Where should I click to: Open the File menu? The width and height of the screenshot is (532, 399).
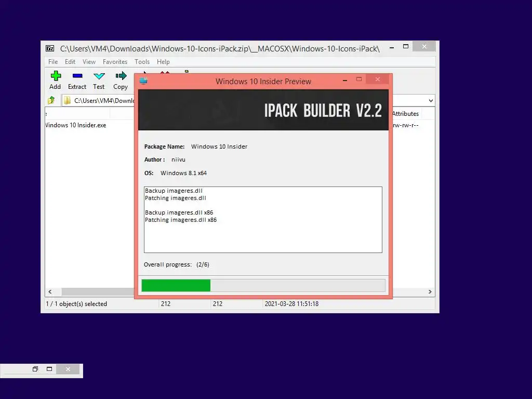[x=53, y=62]
